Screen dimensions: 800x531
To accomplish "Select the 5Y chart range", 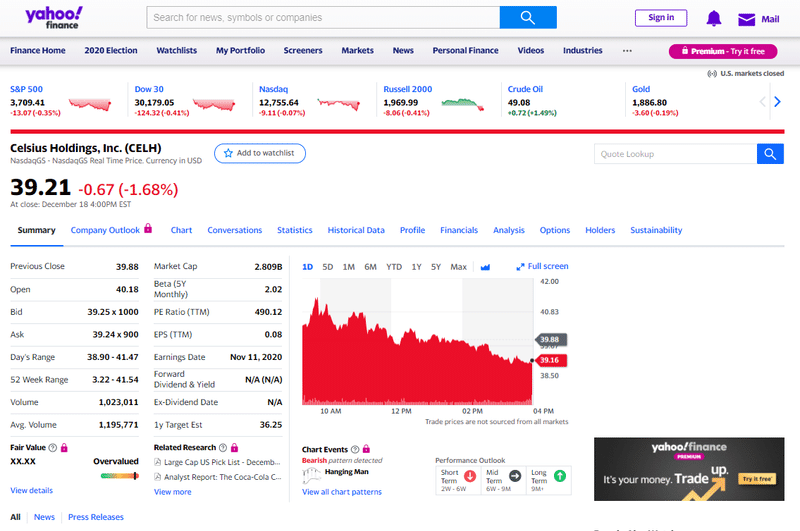I will pyautogui.click(x=436, y=267).
